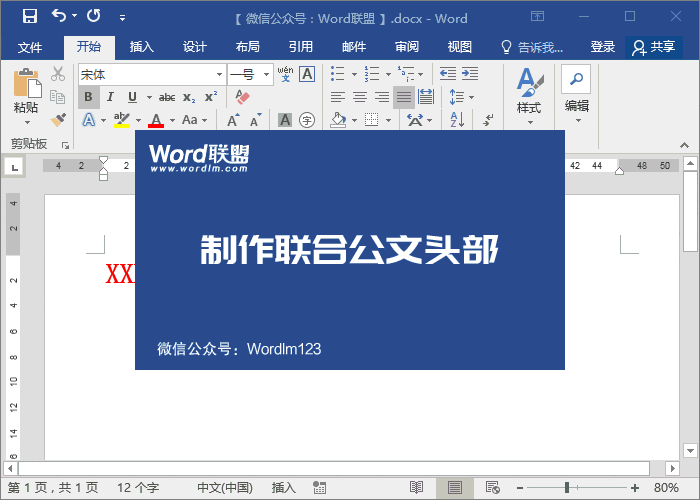Click the 共享 (Share) button

tap(654, 47)
